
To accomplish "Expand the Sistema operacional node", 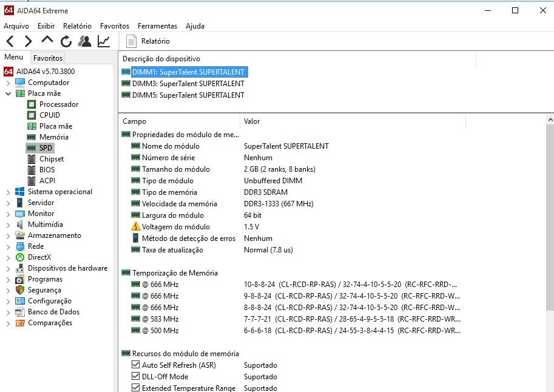I will 8,192.
